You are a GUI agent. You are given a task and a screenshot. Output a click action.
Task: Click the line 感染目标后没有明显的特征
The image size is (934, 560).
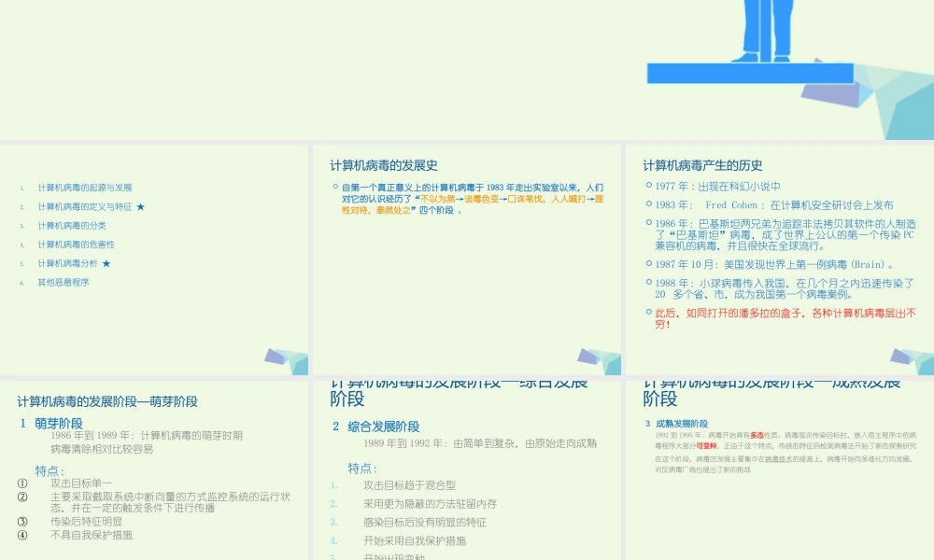[x=425, y=522]
